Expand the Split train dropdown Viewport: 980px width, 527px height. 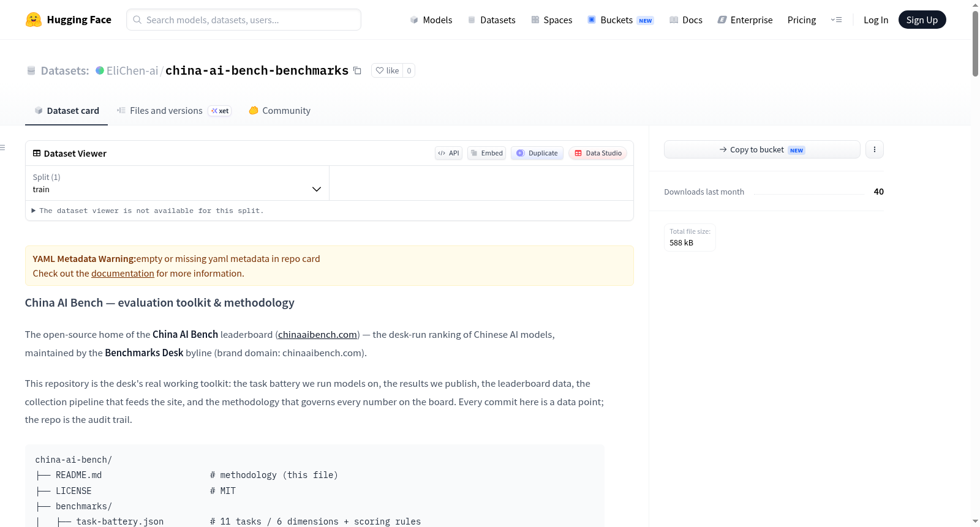177,183
